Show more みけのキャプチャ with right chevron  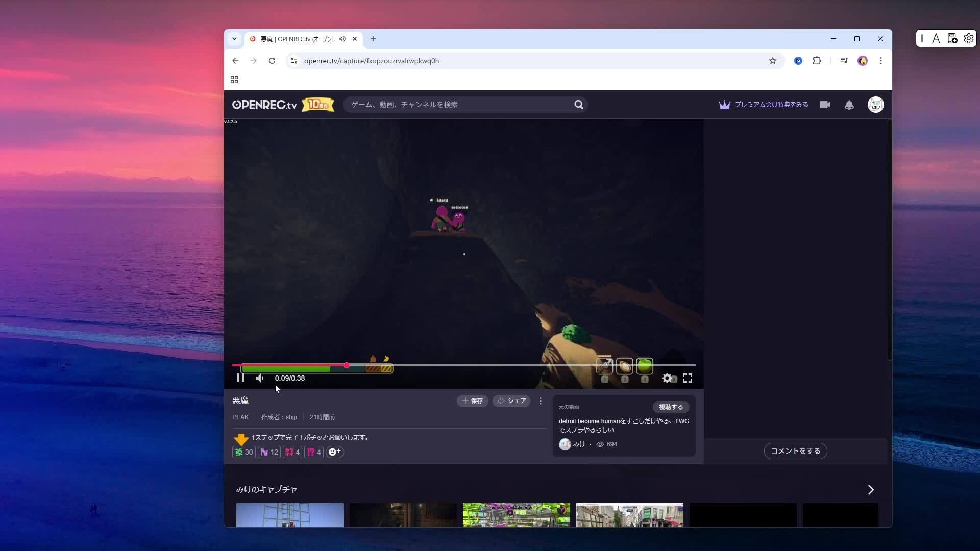[x=871, y=490]
